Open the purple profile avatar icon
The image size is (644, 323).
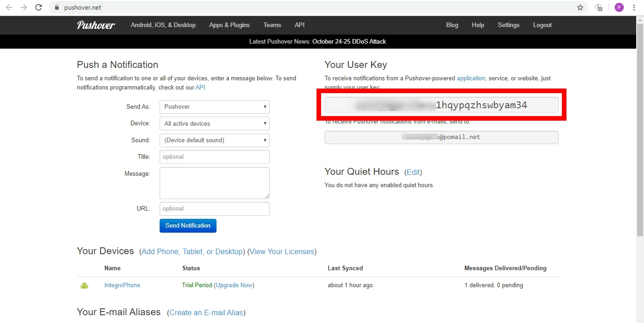click(619, 7)
